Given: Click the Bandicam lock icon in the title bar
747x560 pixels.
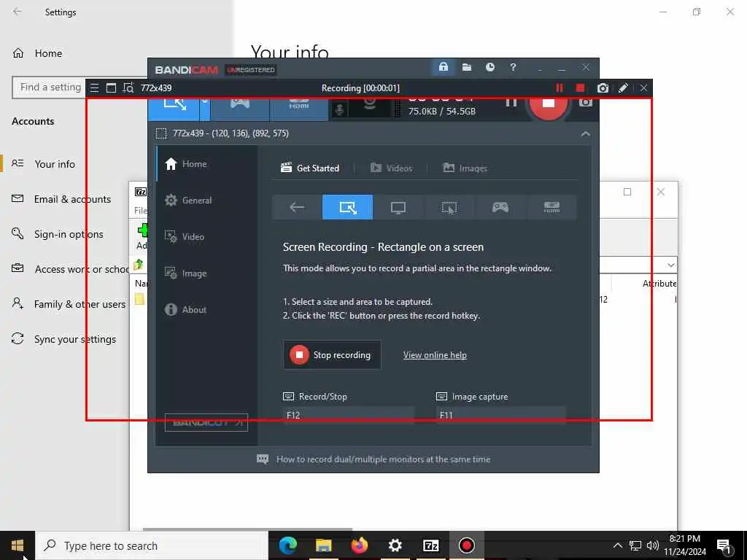Looking at the screenshot, I should click(443, 67).
